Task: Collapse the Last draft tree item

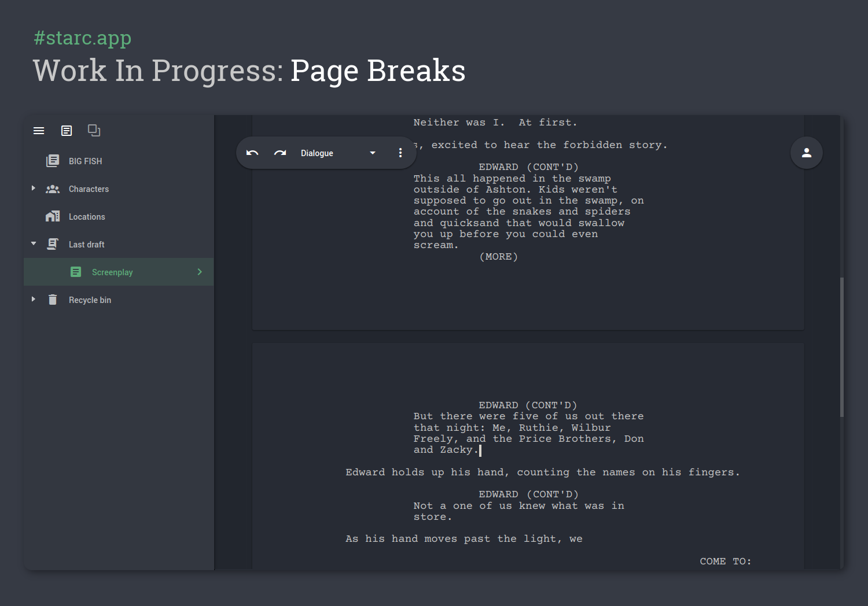Action: pyautogui.click(x=34, y=244)
